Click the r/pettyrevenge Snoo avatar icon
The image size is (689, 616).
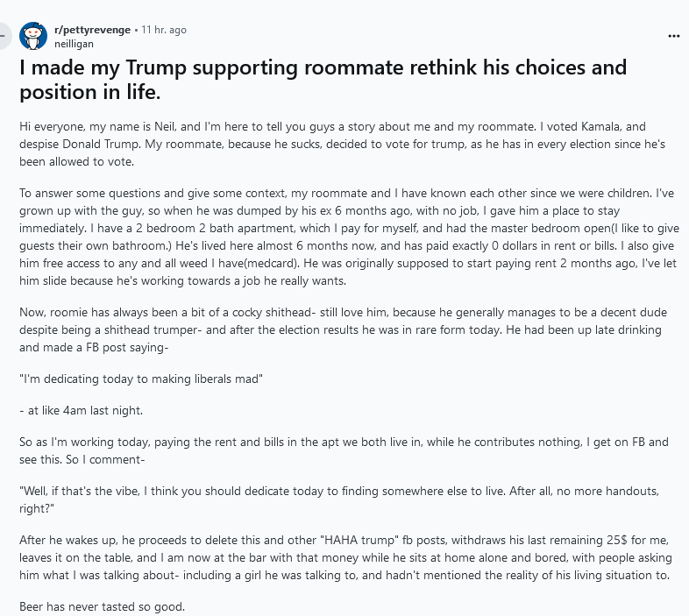[33, 36]
